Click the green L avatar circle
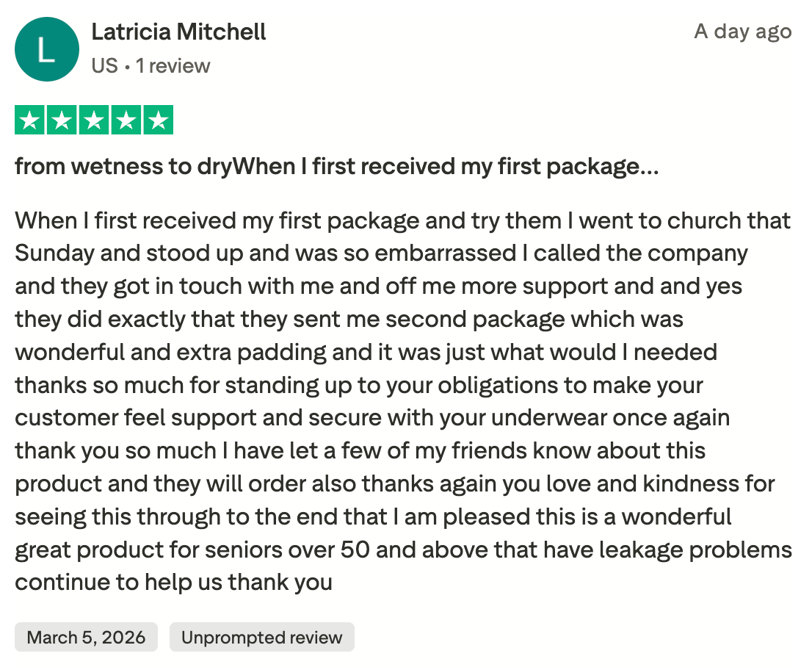 coord(46,49)
